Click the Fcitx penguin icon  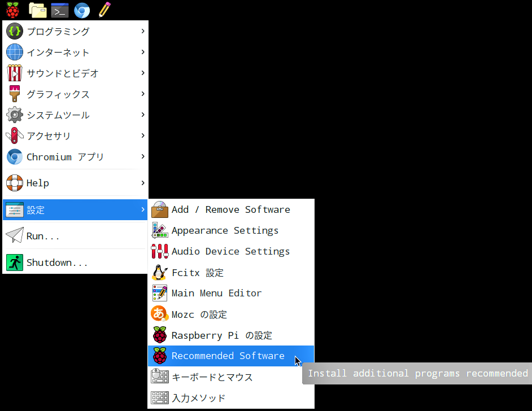(160, 273)
